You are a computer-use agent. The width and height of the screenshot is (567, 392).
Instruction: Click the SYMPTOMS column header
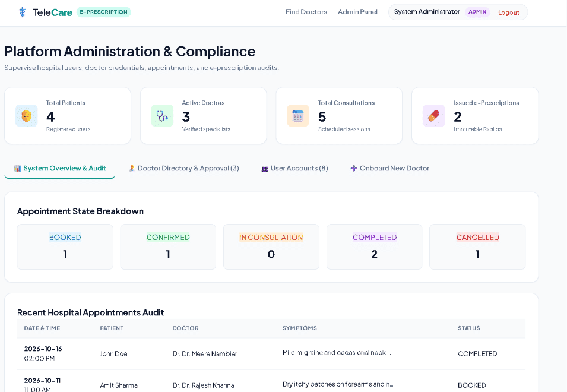[x=300, y=328]
